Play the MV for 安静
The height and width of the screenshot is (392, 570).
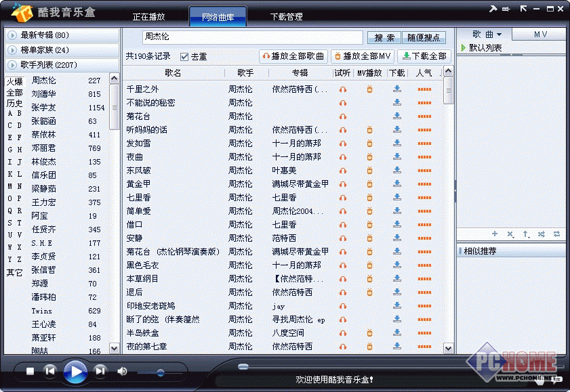369,238
